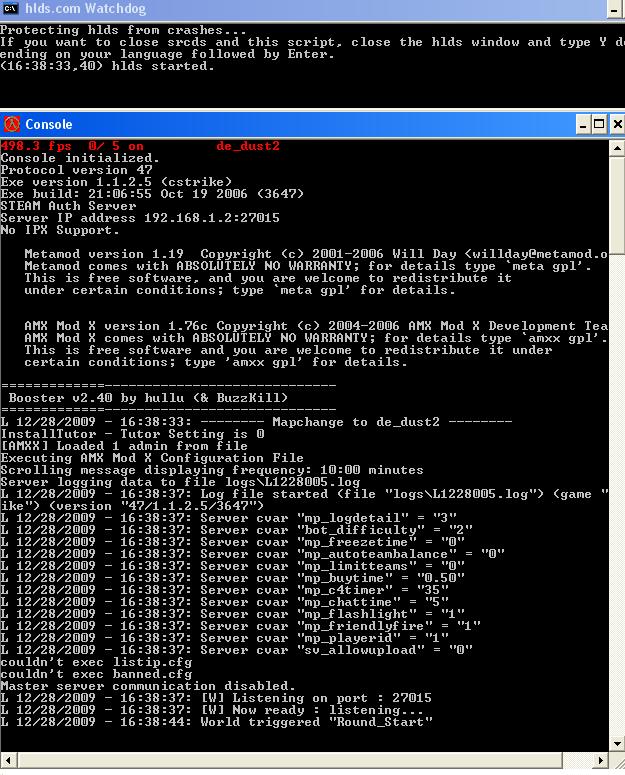Click the mp_playerid cvar line
Screen dimensions: 625x775
click(224, 638)
